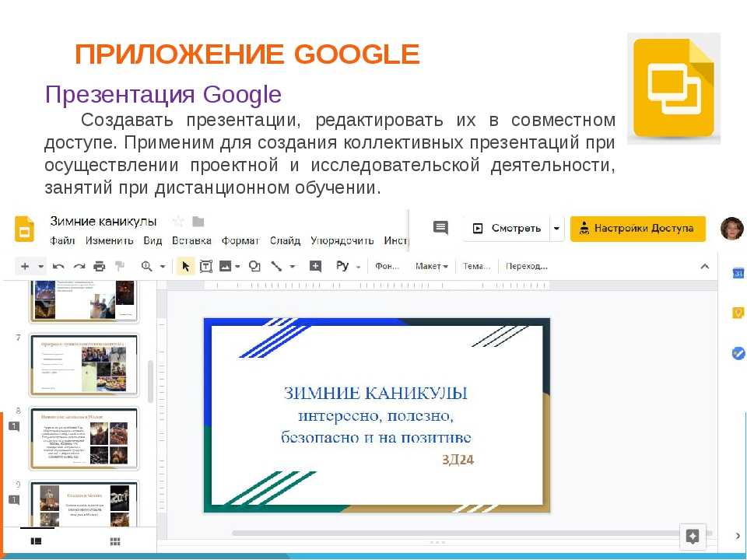This screenshot has height=560, width=747.
Task: Expand the image insert dropdown
Action: pyautogui.click(x=237, y=267)
